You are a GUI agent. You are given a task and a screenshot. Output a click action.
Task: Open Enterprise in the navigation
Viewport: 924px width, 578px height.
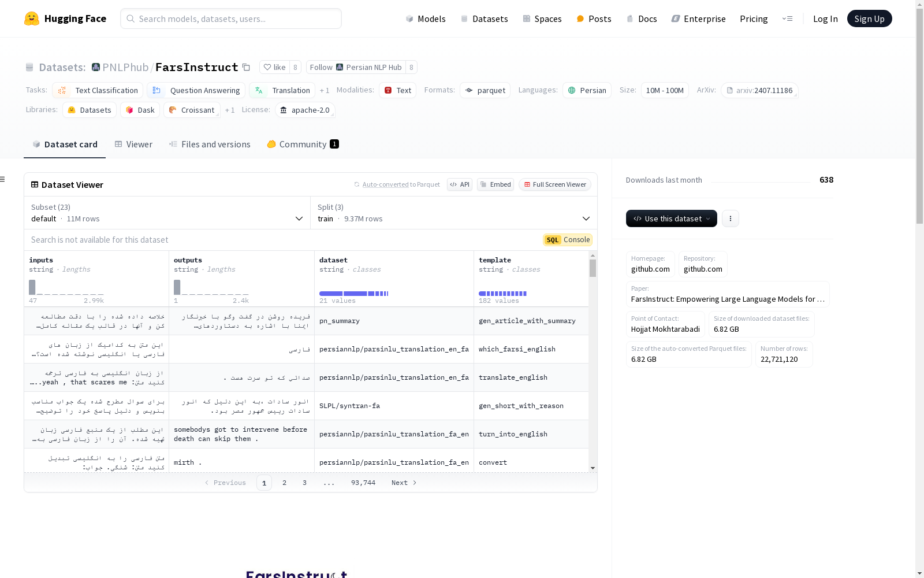(x=698, y=18)
